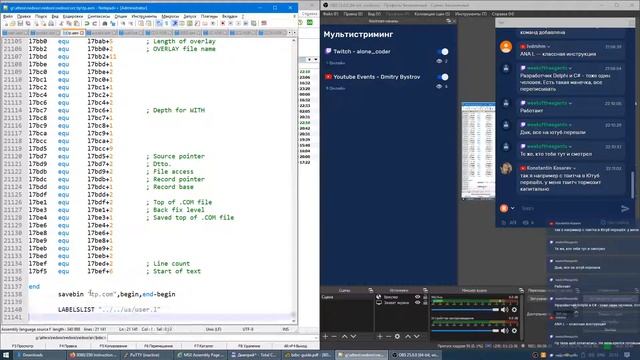
Task: Open the Синтаксисы menu in Notepad++
Action: [x=99, y=16]
